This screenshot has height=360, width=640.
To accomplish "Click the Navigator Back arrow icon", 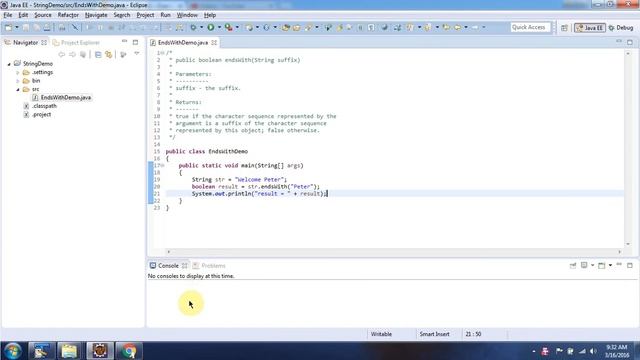I will 62,54.
